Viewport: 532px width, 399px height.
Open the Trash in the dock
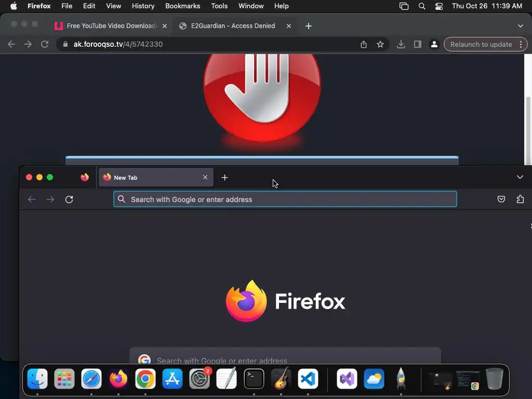[x=495, y=379]
